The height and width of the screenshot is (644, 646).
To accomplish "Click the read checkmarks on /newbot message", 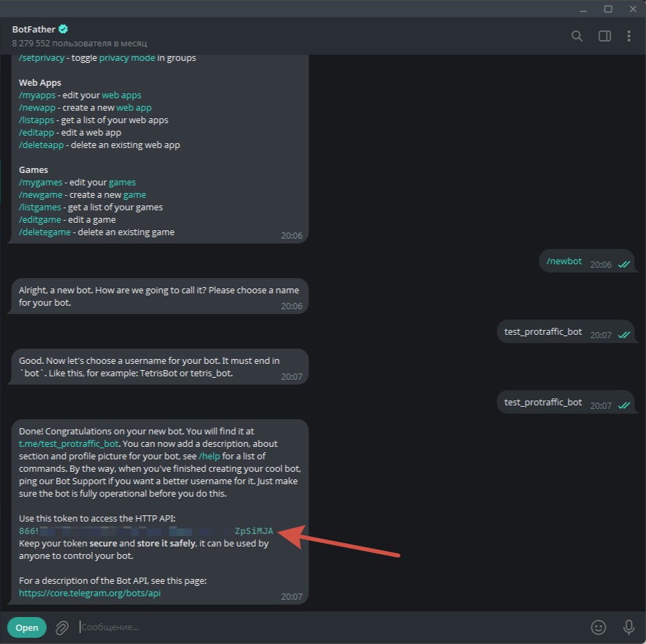I will [x=624, y=264].
